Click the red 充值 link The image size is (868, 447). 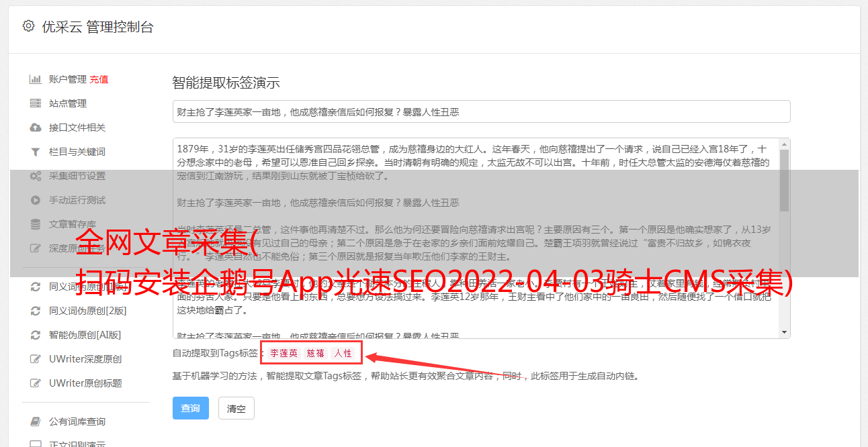(99, 79)
